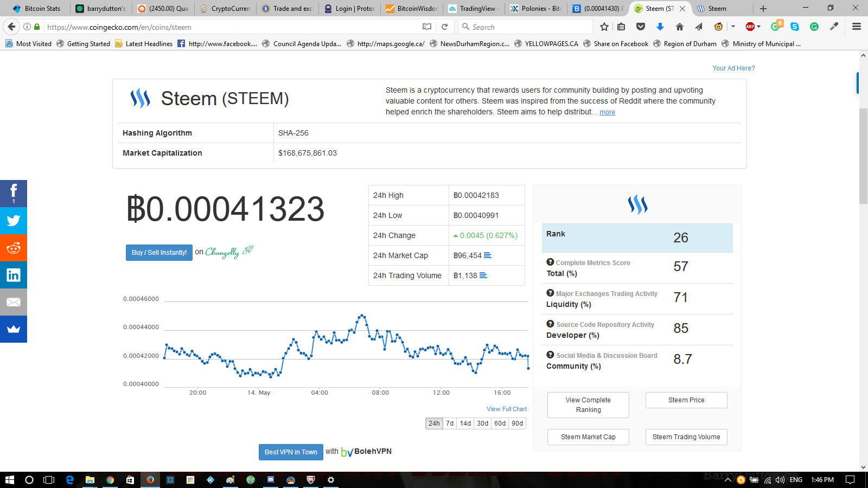Show site information icon in address bar
The width and height of the screenshot is (868, 488).
click(x=27, y=27)
